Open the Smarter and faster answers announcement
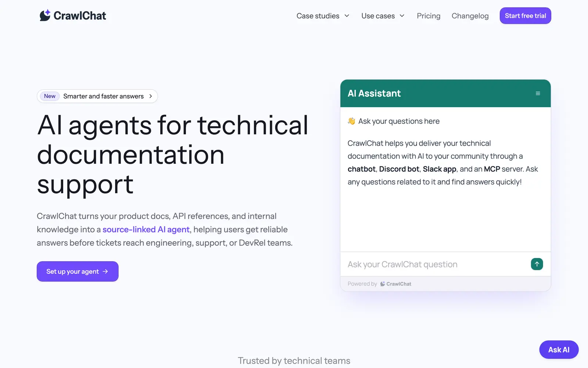 (97, 96)
